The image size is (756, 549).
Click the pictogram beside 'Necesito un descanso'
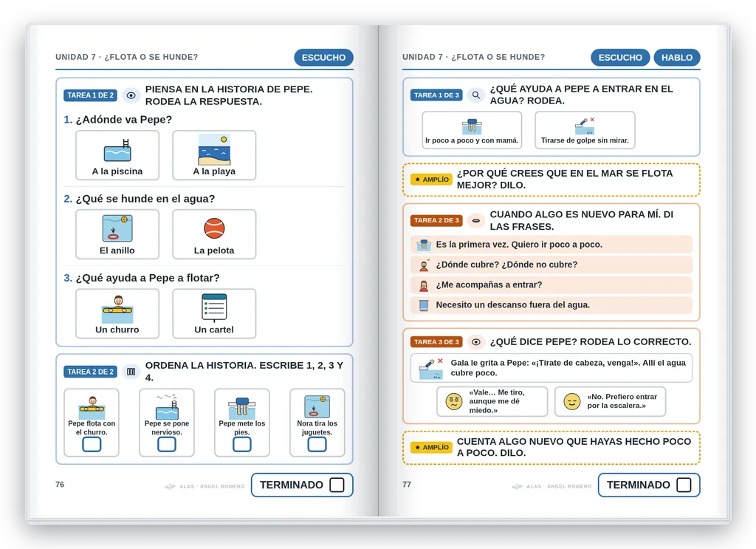423,305
